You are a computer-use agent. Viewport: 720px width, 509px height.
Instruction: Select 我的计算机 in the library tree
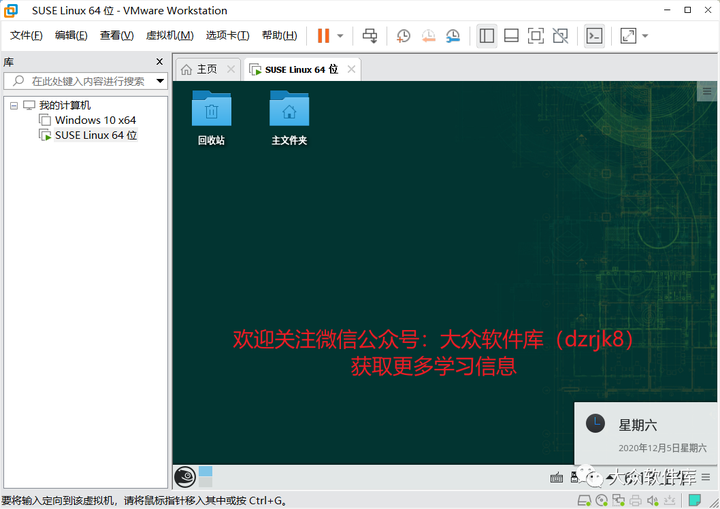tap(65, 105)
